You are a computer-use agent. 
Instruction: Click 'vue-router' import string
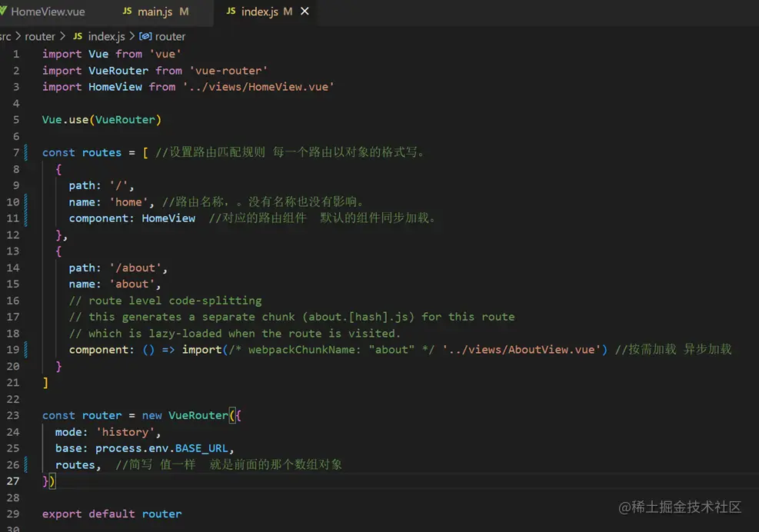(x=228, y=71)
